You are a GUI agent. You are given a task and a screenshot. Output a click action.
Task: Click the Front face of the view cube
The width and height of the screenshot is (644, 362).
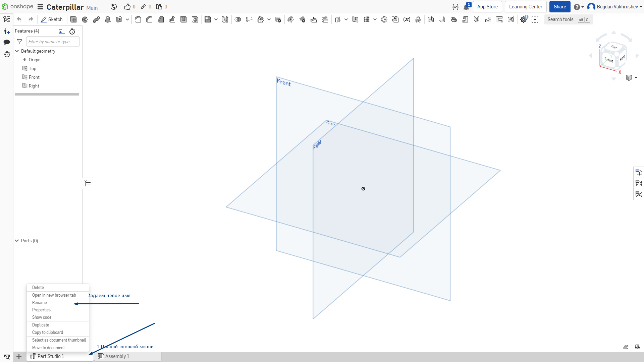[x=608, y=60]
